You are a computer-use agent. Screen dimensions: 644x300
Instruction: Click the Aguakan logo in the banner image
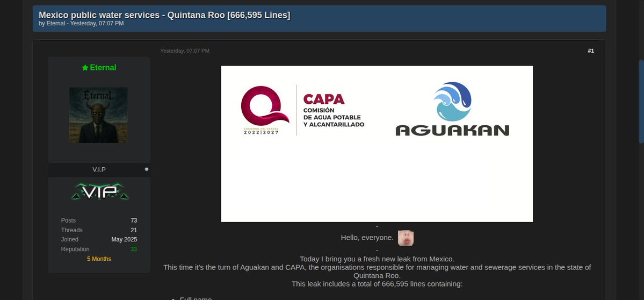click(452, 109)
